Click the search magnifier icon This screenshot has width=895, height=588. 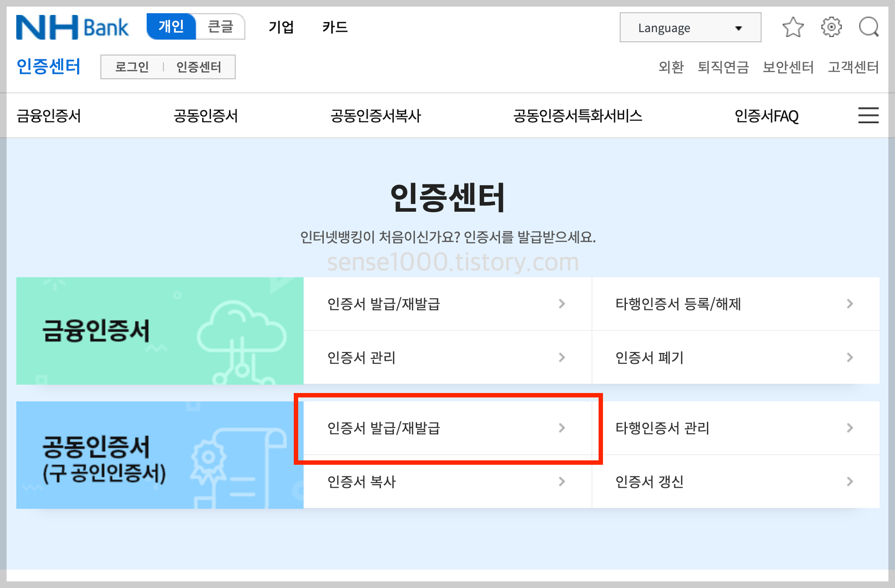pos(869,27)
